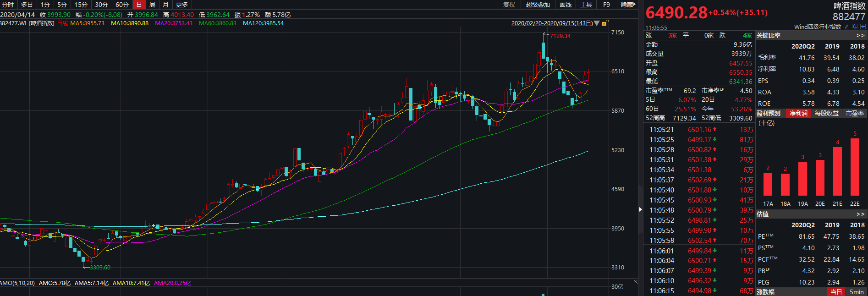Image resolution: width=868 pixels, height=296 pixels.
Task: Click the current price 6490.28
Action: pos(676,12)
